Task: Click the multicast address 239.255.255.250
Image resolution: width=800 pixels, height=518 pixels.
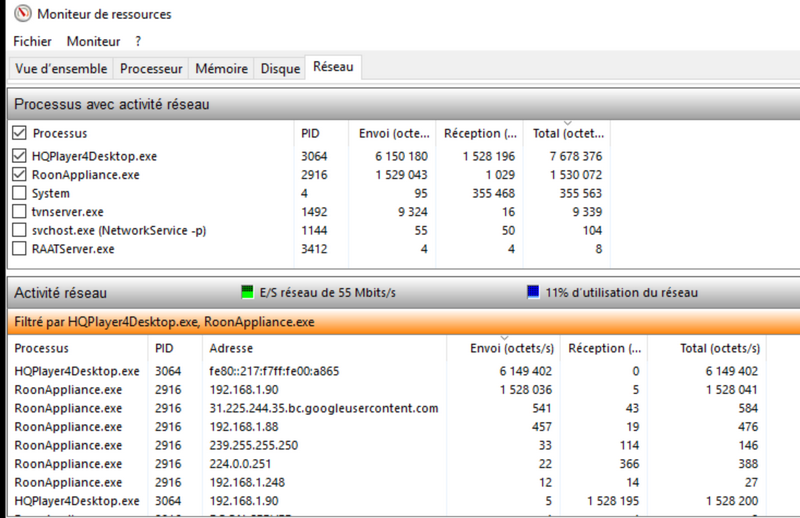Action: point(254,445)
